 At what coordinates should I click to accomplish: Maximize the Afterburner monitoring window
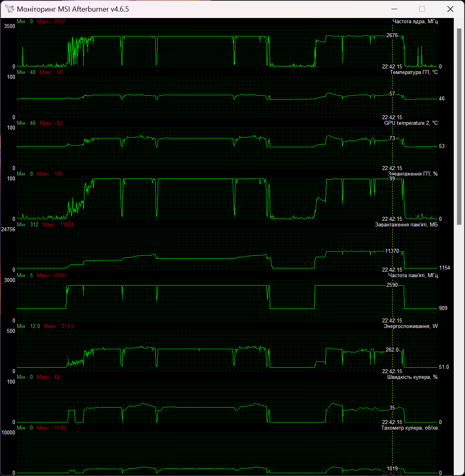click(x=422, y=9)
